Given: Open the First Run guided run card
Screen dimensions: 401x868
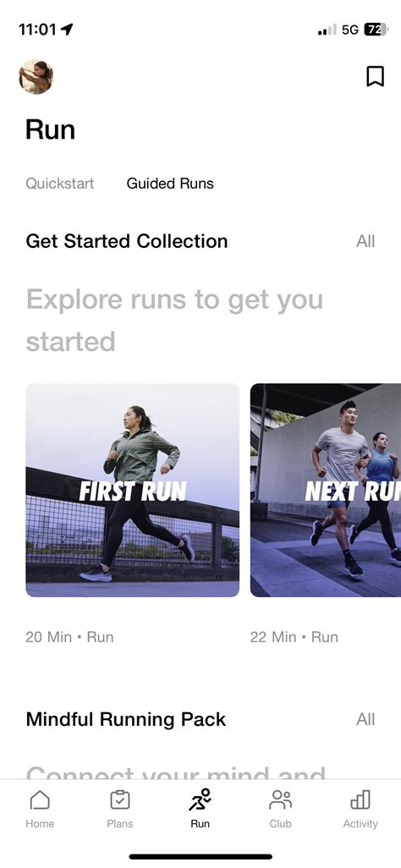Looking at the screenshot, I should click(x=132, y=490).
